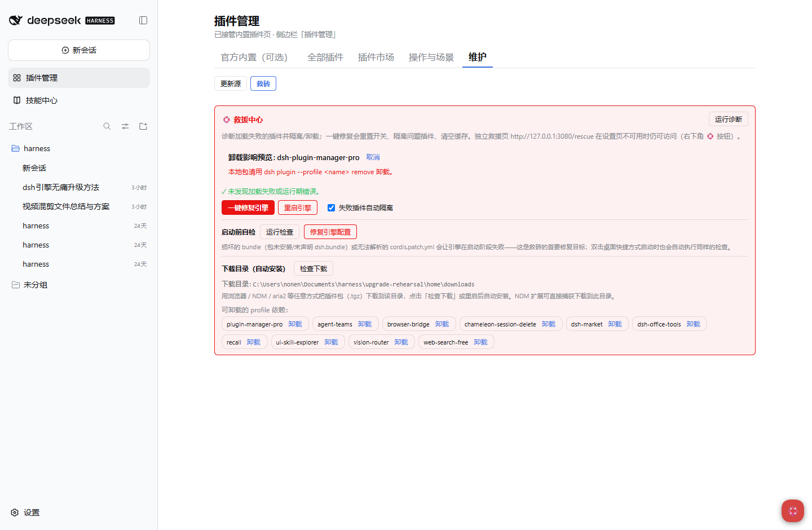Uninstall plugin-manager-pro via its 卸载 link

pyautogui.click(x=295, y=324)
